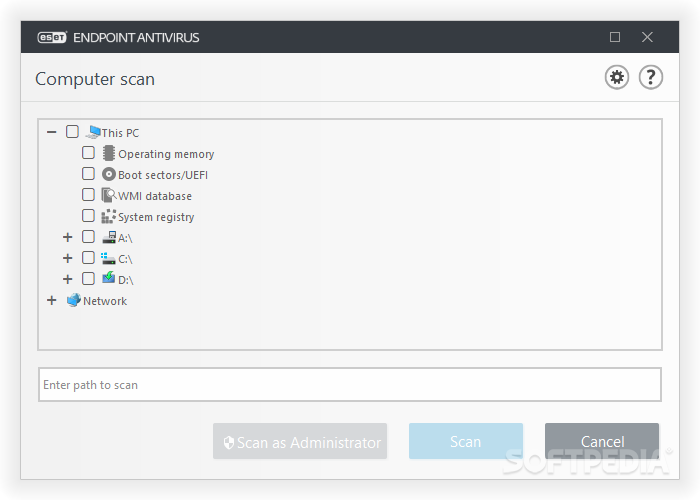
Task: Check the A:\ drive checkbox
Action: (x=88, y=237)
